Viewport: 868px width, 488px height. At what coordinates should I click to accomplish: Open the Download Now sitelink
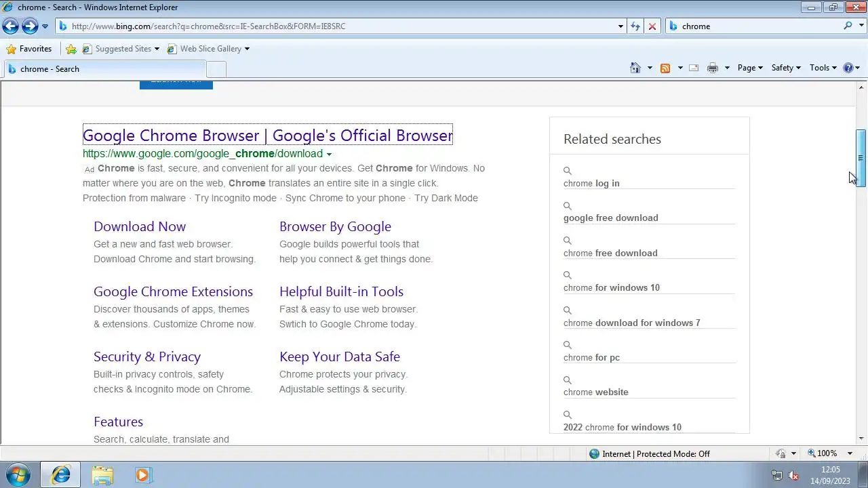(140, 226)
